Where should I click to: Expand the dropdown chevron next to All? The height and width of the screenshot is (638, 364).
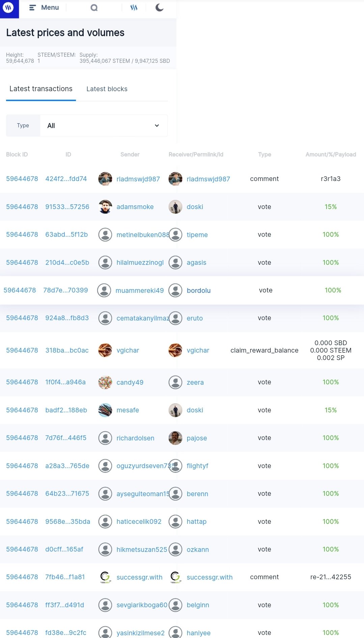click(x=157, y=126)
